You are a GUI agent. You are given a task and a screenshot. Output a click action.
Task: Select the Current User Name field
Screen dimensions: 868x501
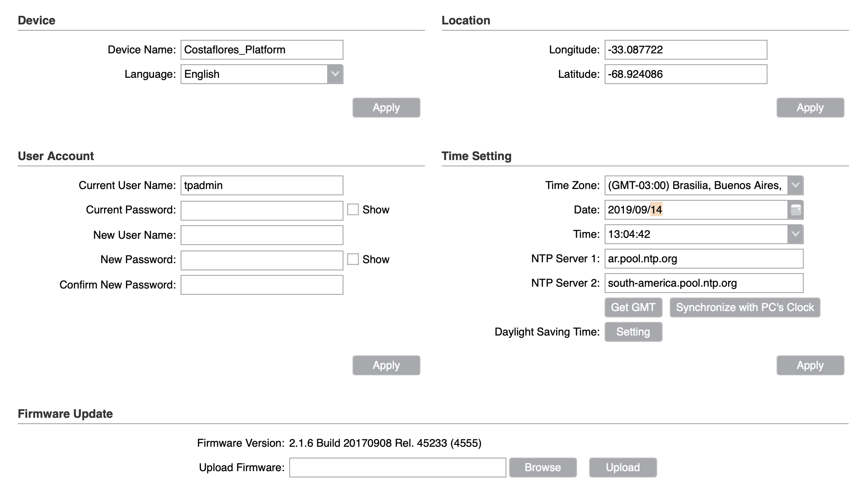pyautogui.click(x=262, y=185)
